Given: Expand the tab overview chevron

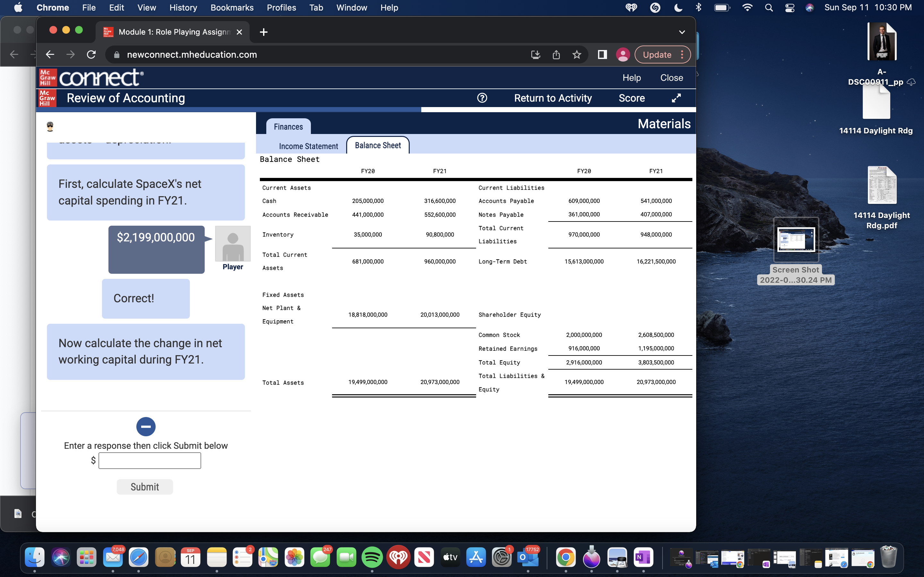Looking at the screenshot, I should [682, 32].
